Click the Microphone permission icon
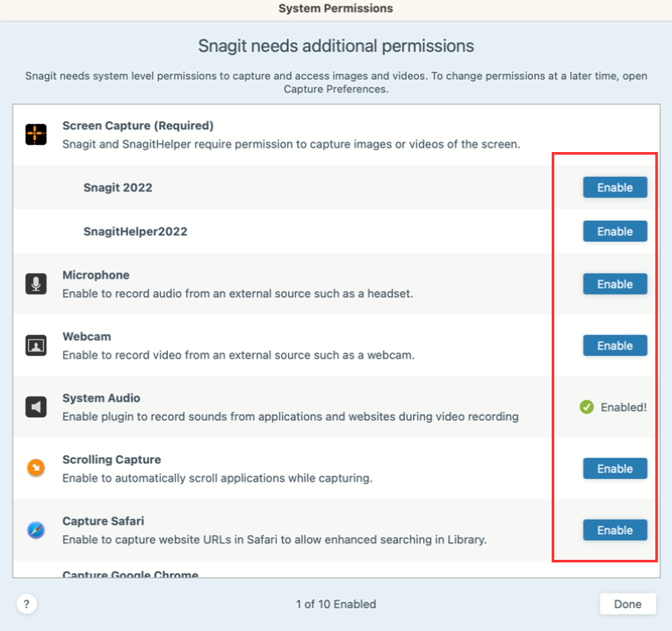This screenshot has width=672, height=631. click(x=36, y=284)
